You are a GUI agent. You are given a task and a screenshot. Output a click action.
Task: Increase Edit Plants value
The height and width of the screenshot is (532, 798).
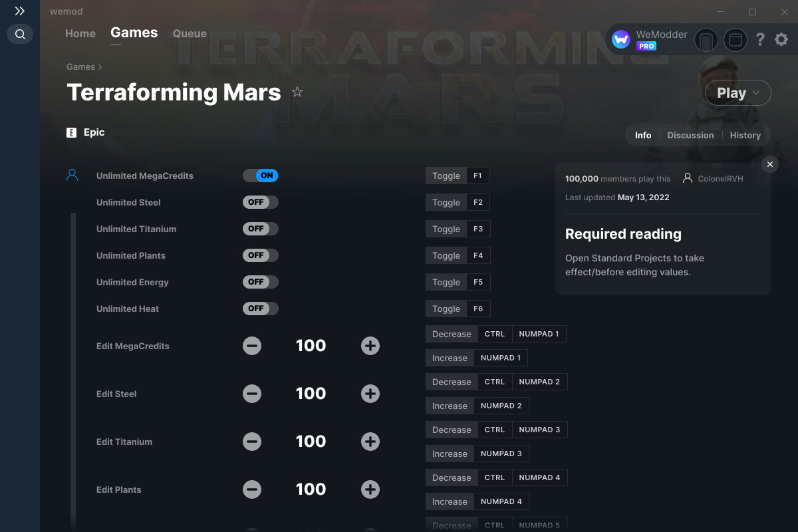click(x=370, y=489)
